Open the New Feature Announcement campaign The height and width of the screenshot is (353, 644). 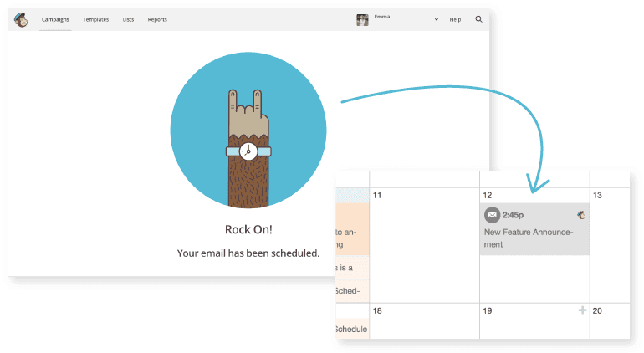[529, 238]
